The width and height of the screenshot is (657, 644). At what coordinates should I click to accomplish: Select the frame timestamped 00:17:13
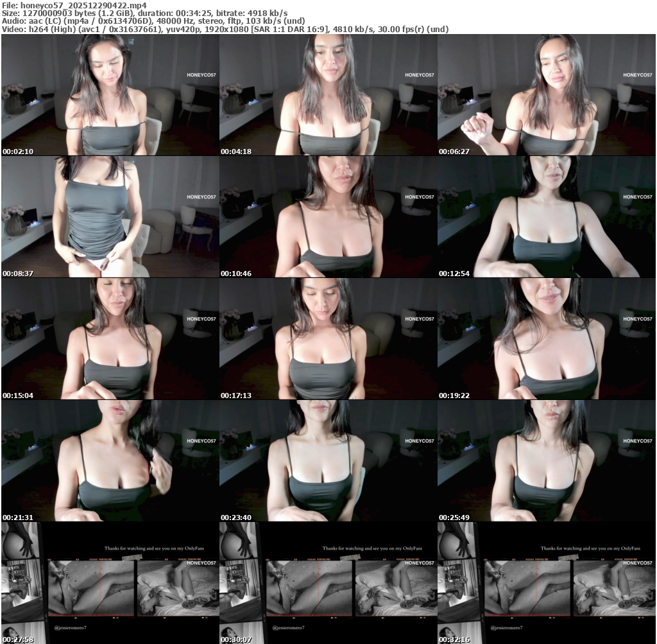pyautogui.click(x=328, y=338)
